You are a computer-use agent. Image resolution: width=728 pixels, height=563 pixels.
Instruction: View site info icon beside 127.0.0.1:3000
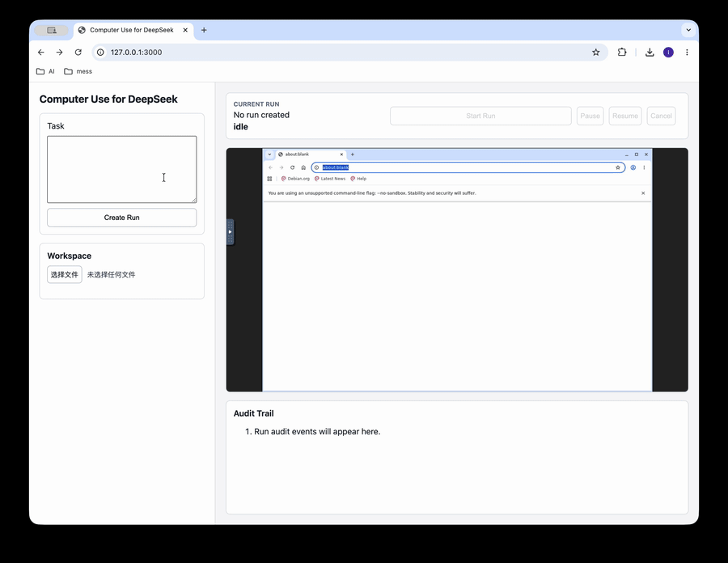pos(100,53)
